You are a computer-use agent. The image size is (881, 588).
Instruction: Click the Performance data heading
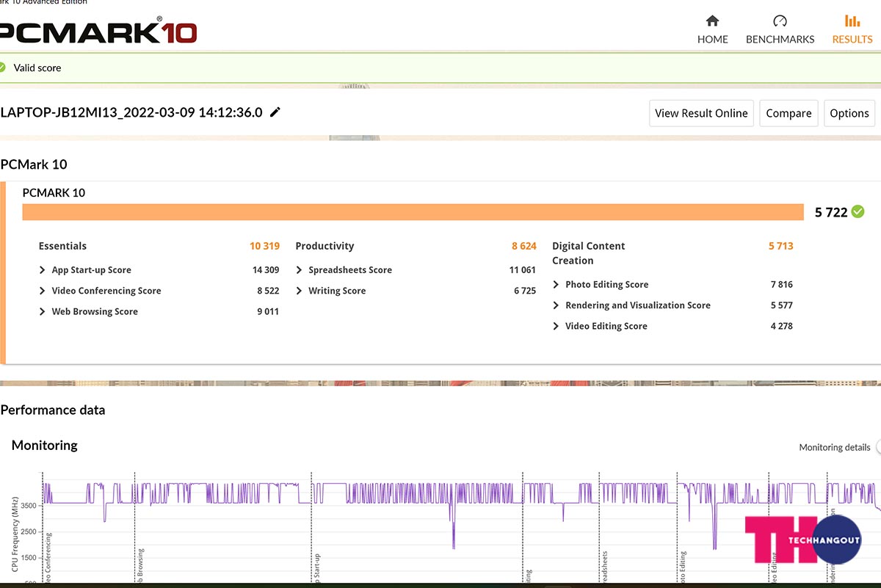(53, 410)
